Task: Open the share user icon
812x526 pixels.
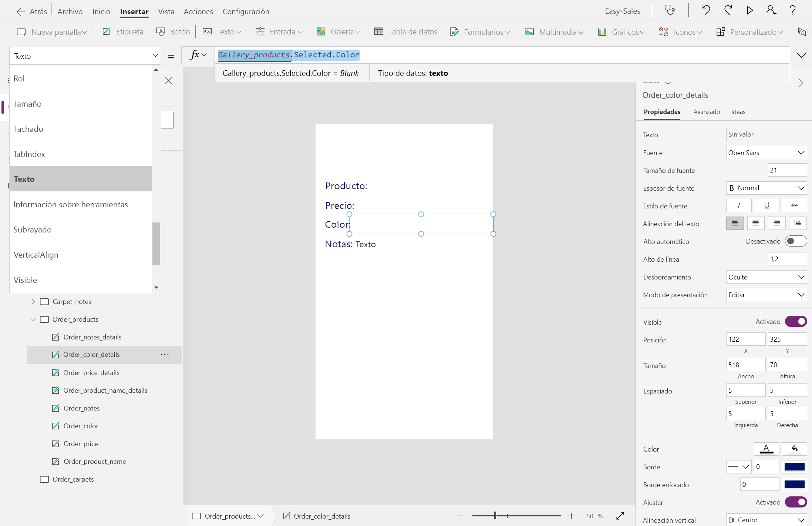Action: (x=771, y=10)
